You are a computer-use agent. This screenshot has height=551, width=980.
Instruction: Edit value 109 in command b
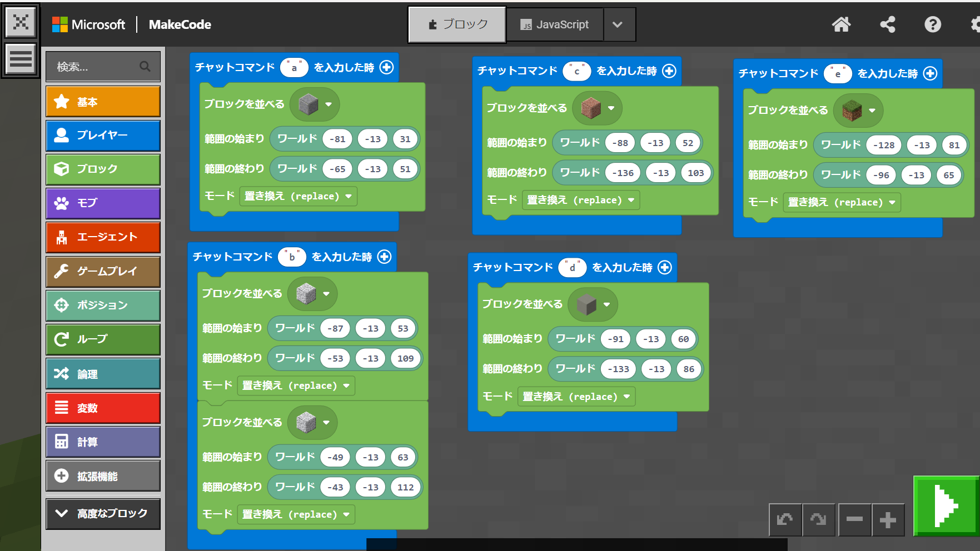[405, 358]
